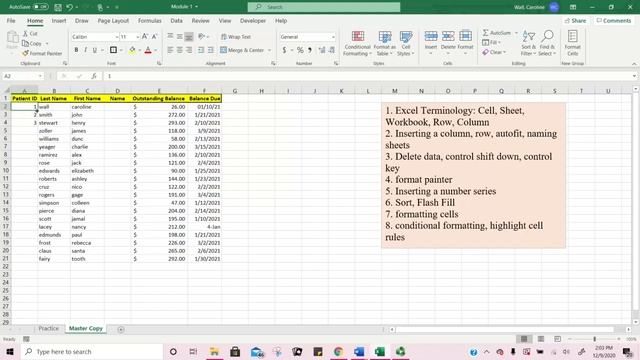Click the Windows taskbar search field
The height and width of the screenshot is (360, 640).
pyautogui.click(x=92, y=351)
